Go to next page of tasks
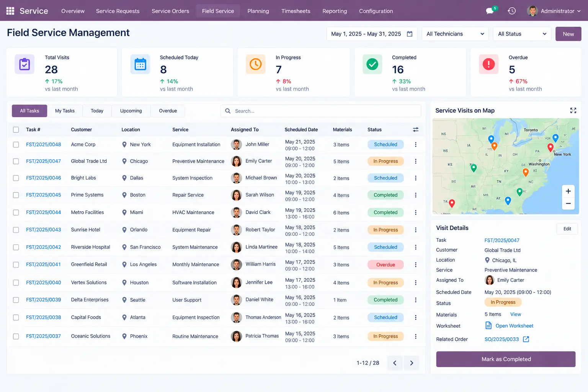 (x=412, y=363)
